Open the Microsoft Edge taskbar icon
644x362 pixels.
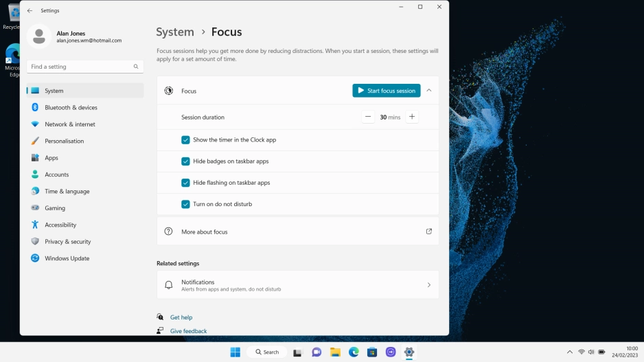[x=354, y=352]
